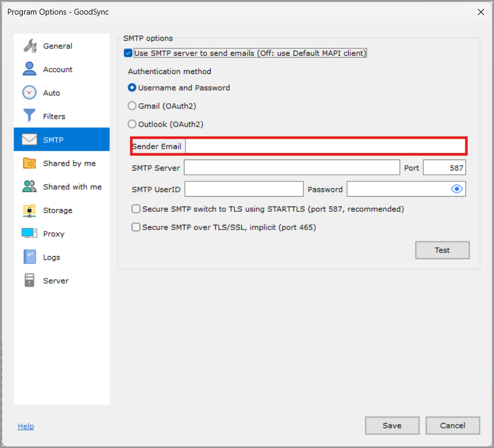Open the Help link

(26, 426)
